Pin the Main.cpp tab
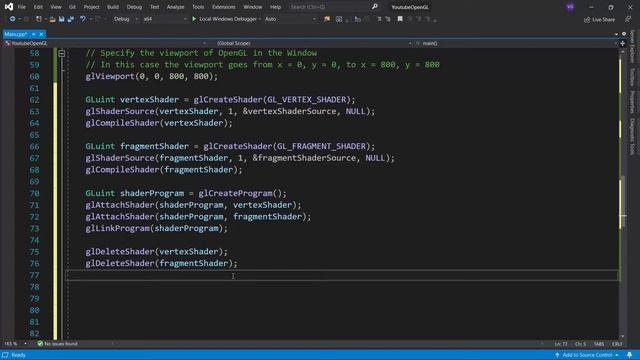 coord(34,34)
